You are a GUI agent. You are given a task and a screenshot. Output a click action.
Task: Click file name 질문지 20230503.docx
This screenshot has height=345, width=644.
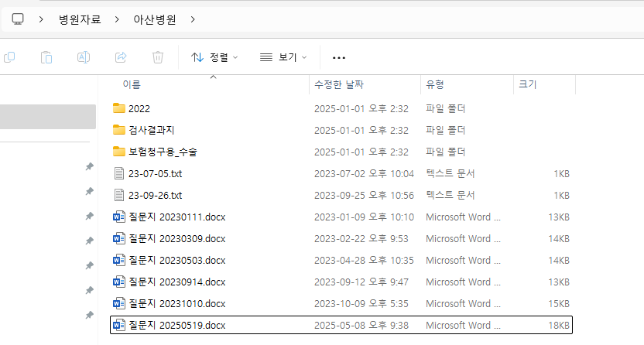coord(177,261)
